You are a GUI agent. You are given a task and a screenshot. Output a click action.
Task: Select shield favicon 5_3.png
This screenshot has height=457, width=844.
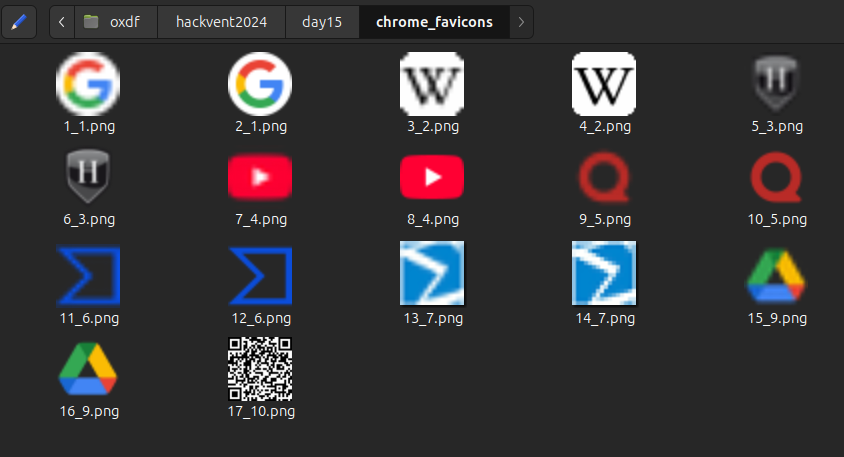(x=776, y=82)
